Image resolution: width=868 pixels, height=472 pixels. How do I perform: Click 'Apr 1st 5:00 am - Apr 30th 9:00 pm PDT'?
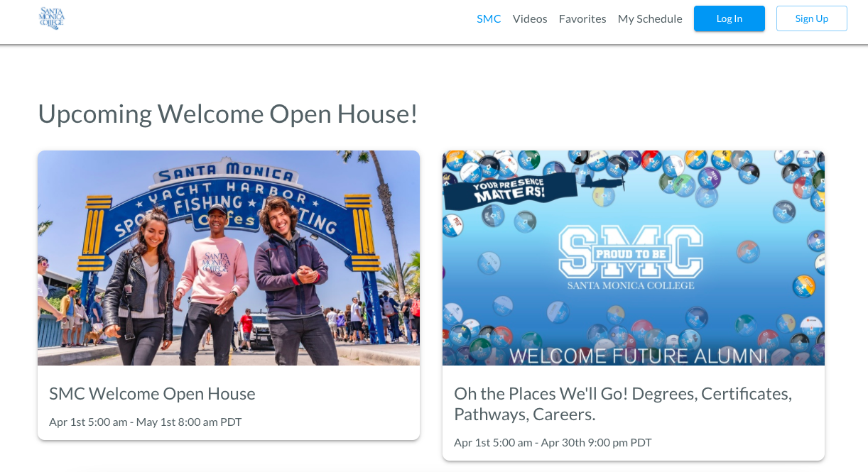pyautogui.click(x=553, y=442)
